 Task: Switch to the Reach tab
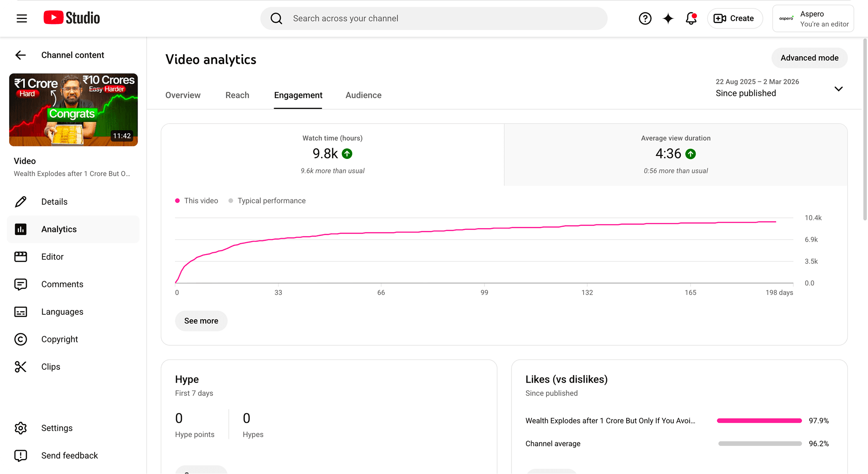click(x=237, y=95)
